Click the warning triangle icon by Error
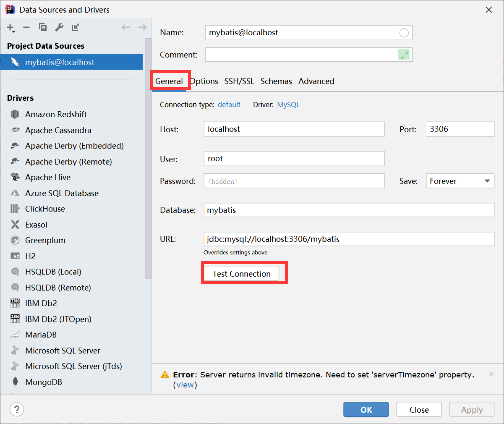This screenshot has width=504, height=424. click(x=165, y=374)
